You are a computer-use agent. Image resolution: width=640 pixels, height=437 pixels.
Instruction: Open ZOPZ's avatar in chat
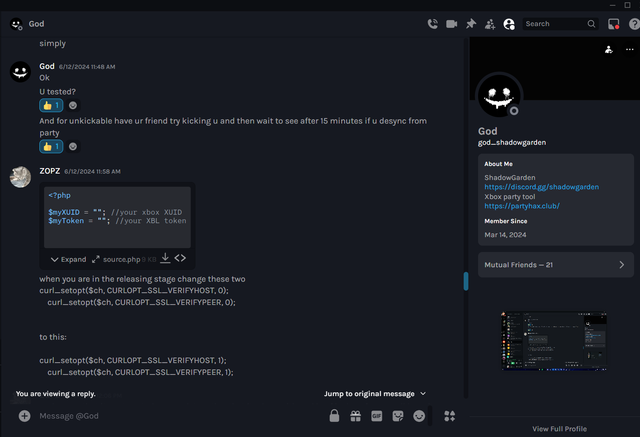[20, 177]
